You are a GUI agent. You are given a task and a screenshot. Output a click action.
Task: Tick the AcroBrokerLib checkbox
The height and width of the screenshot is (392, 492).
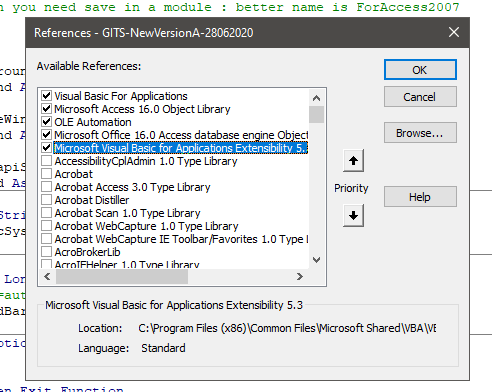46,252
